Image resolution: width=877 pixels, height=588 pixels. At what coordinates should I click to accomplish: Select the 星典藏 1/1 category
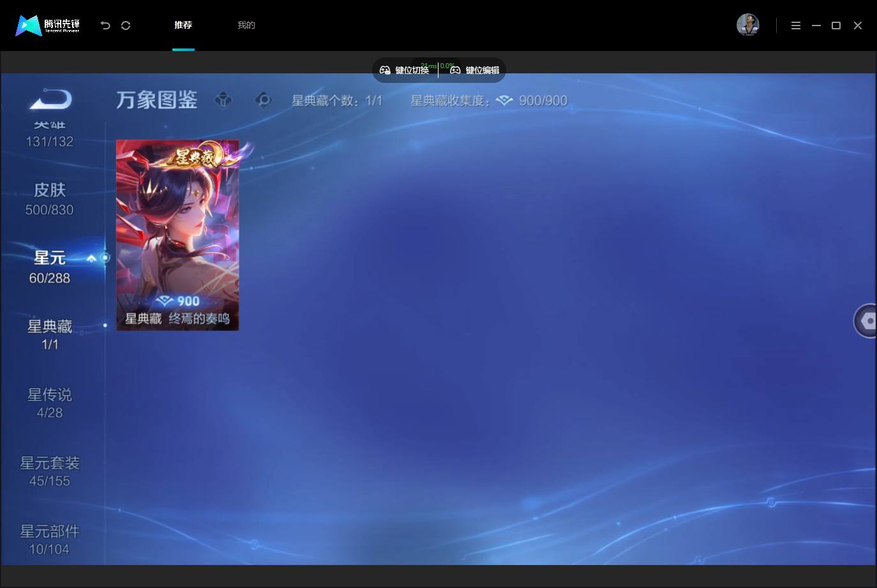pos(50,335)
